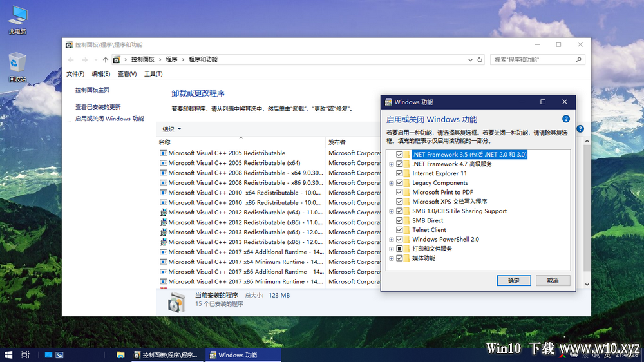Click the Task View taskbar icon

point(26,355)
